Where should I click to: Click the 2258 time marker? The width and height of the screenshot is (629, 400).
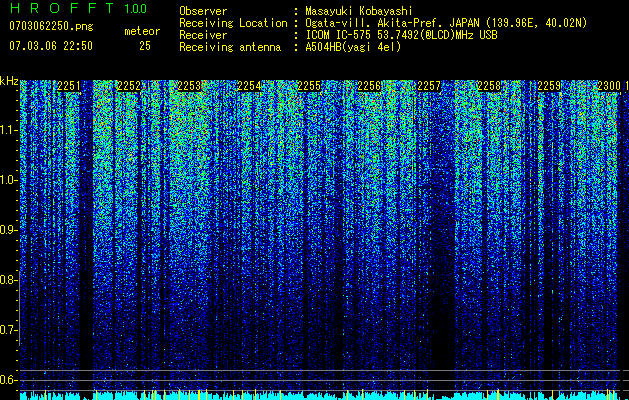click(x=489, y=86)
